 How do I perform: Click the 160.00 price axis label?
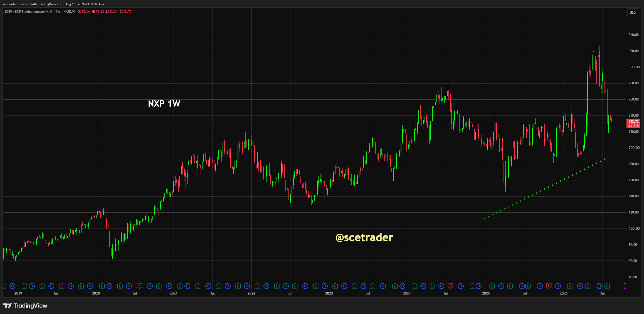[634, 180]
